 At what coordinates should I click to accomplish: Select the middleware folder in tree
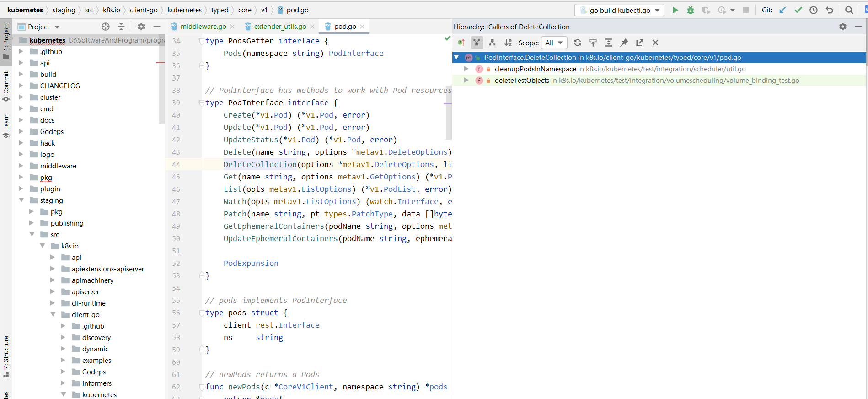coord(58,166)
